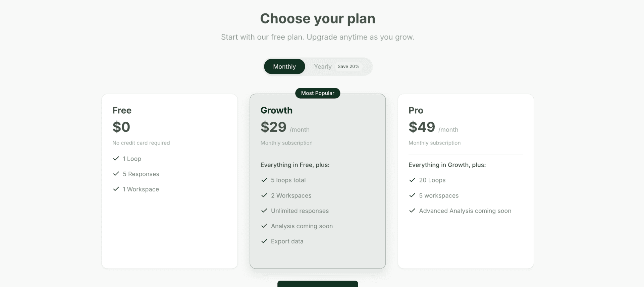Viewport: 644px width, 287px height.
Task: Click the checkmark beside 5 workspaces
Action: click(412, 195)
